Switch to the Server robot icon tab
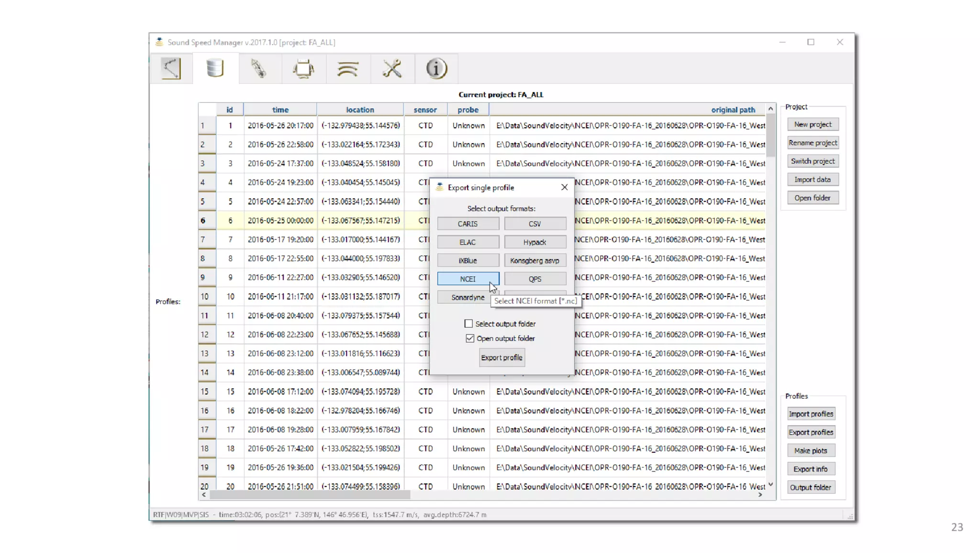 point(303,68)
